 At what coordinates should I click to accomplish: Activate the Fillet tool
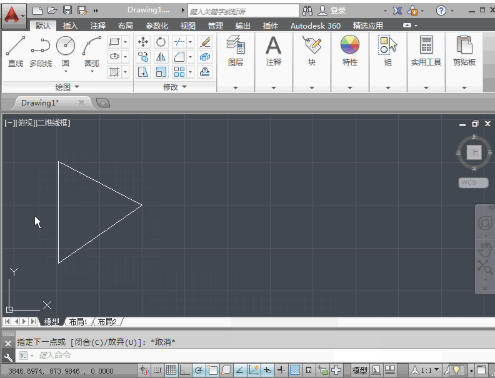coord(179,57)
